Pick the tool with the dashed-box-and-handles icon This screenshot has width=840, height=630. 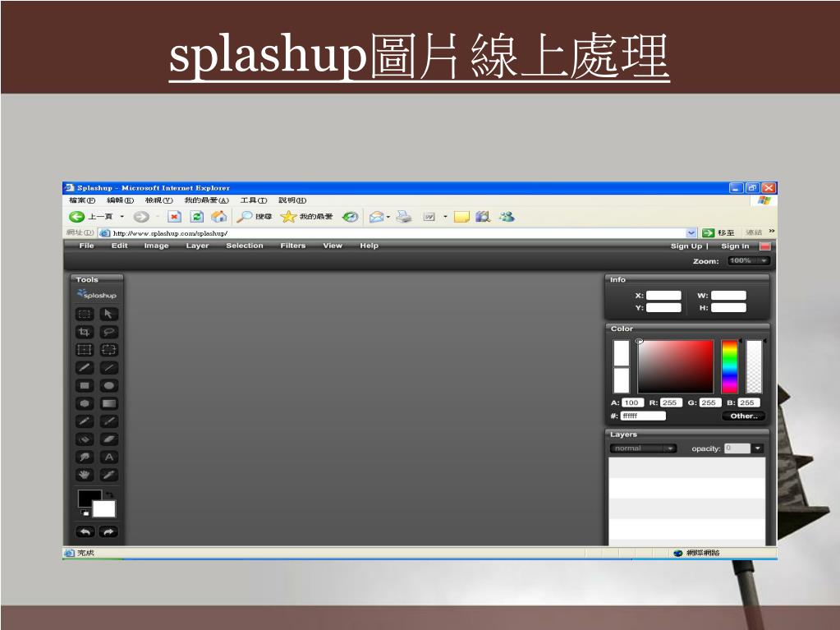coord(85,350)
